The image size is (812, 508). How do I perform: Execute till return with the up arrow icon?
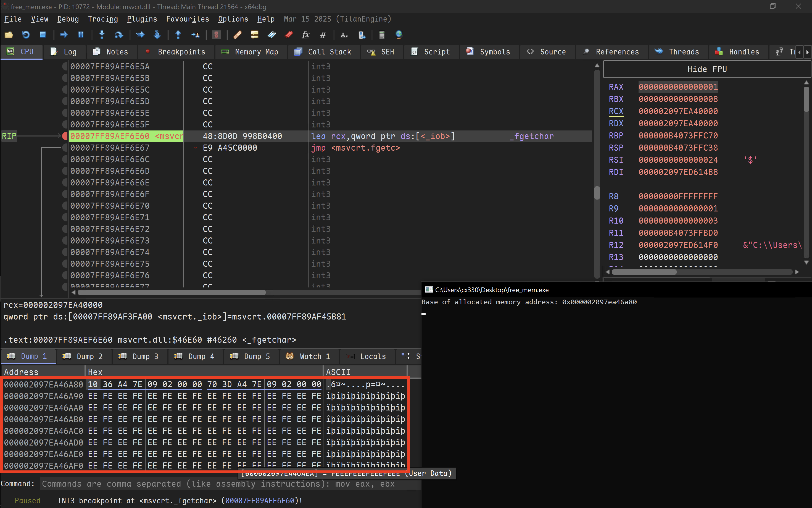click(178, 35)
